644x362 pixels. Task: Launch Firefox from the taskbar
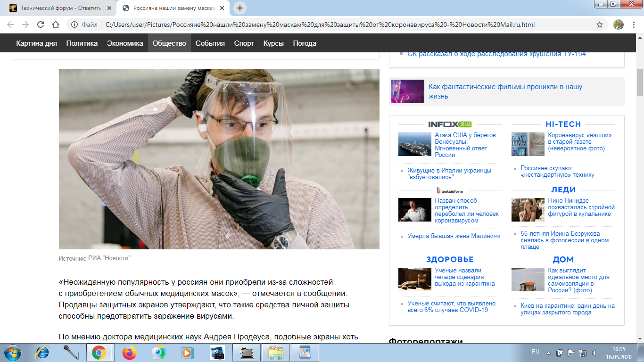(x=129, y=353)
